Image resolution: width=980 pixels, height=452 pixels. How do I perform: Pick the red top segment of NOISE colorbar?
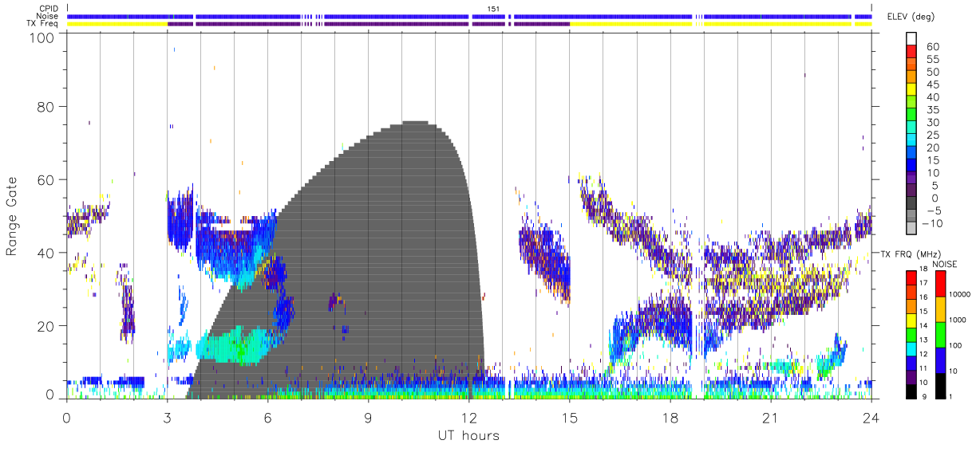pos(941,283)
